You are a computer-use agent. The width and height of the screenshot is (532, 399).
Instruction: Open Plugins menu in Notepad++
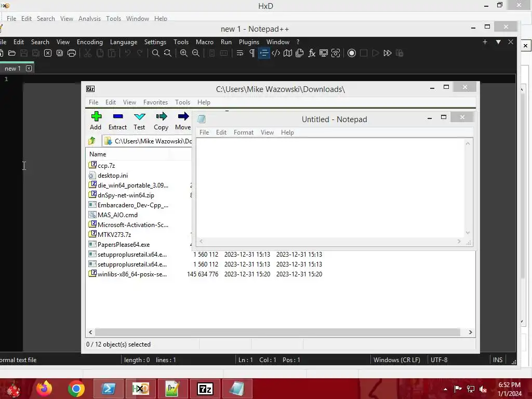click(249, 42)
